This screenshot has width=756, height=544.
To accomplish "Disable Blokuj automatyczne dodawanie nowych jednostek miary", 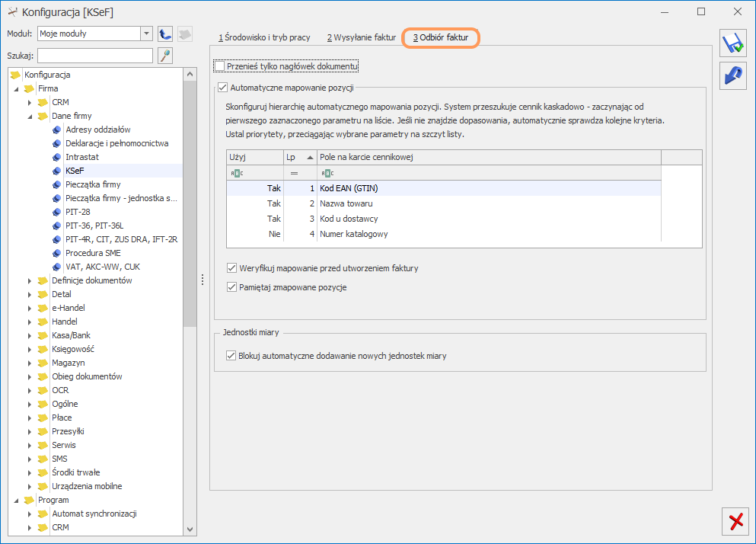I will [231, 355].
